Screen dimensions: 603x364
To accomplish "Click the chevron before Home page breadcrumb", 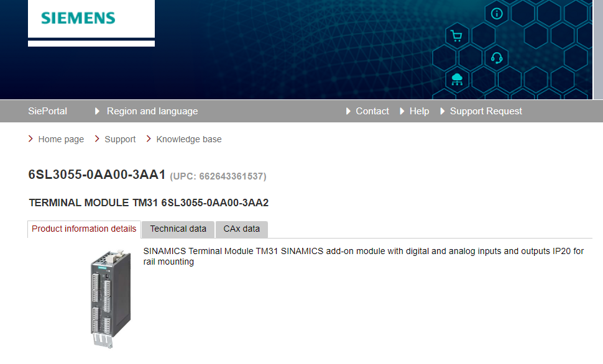I will coord(31,139).
